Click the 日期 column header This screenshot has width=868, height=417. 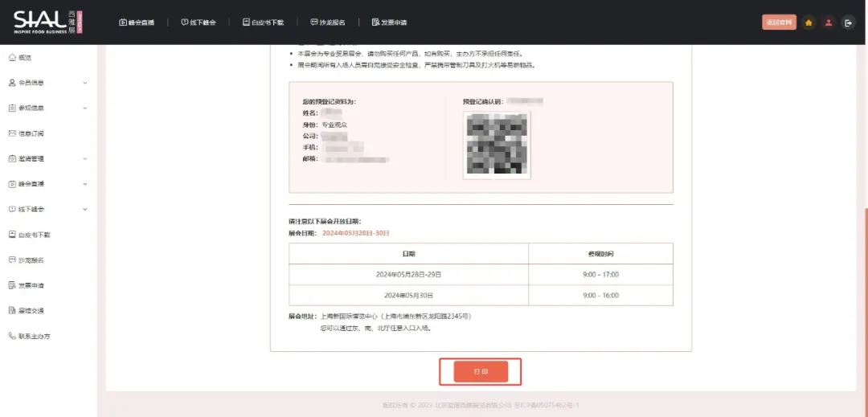coord(408,254)
